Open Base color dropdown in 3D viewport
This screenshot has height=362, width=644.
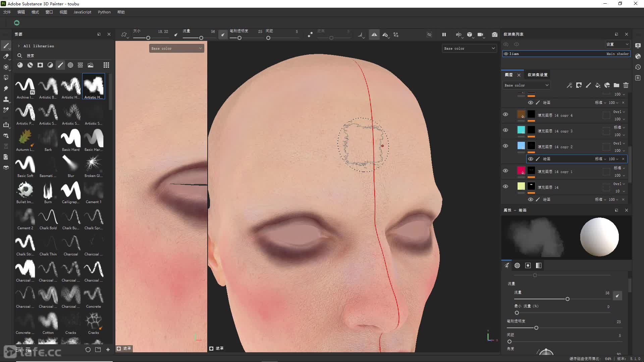pyautogui.click(x=469, y=48)
